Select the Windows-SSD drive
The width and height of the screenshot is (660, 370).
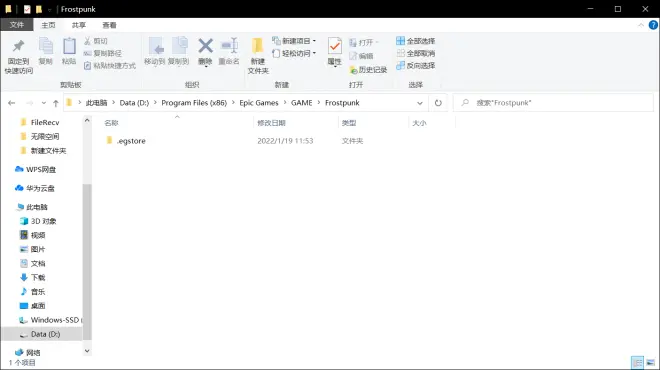pos(50,320)
